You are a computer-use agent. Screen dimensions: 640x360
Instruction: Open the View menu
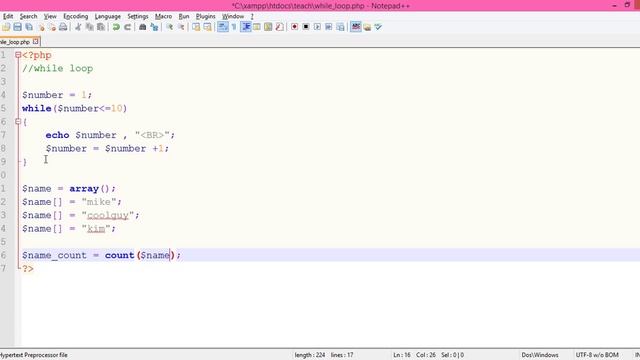[50, 16]
